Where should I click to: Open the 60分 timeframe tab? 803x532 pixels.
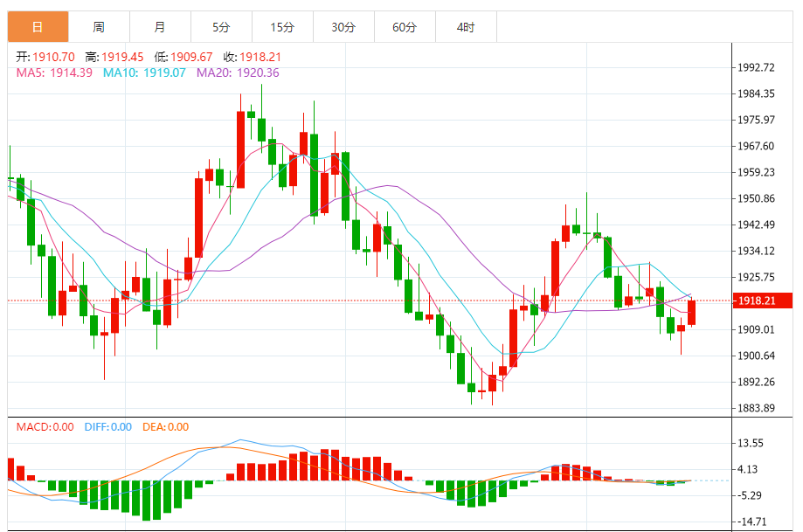[405, 26]
